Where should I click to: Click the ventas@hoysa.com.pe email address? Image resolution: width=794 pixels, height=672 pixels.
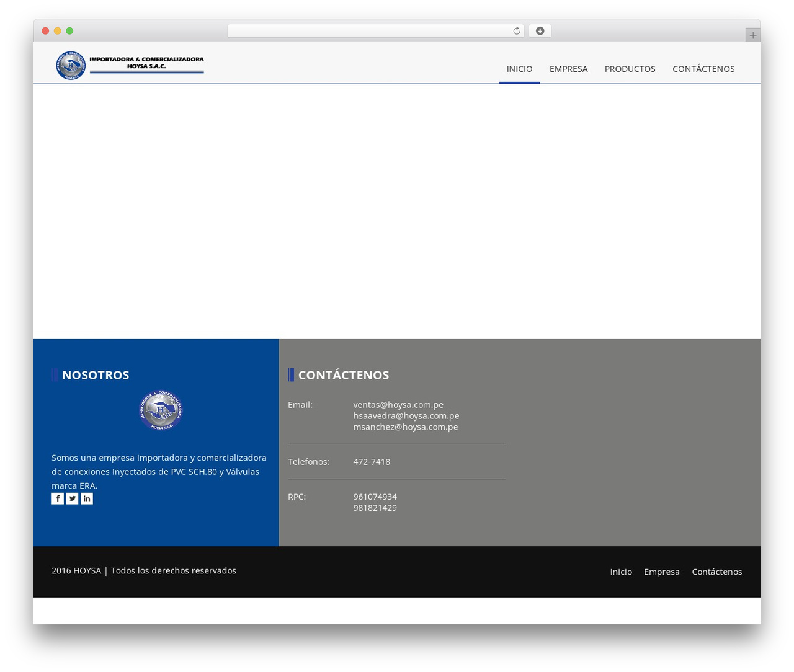click(x=398, y=405)
